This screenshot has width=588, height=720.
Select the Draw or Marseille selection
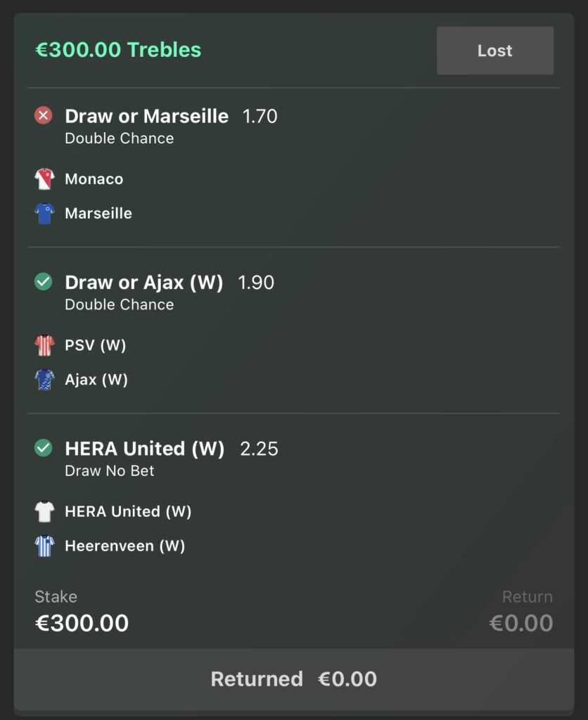[146, 116]
